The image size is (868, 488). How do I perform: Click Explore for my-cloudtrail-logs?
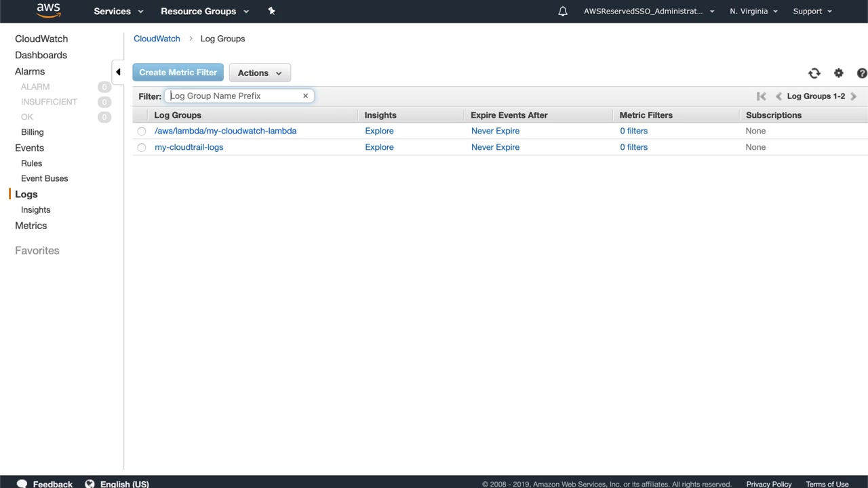(379, 147)
